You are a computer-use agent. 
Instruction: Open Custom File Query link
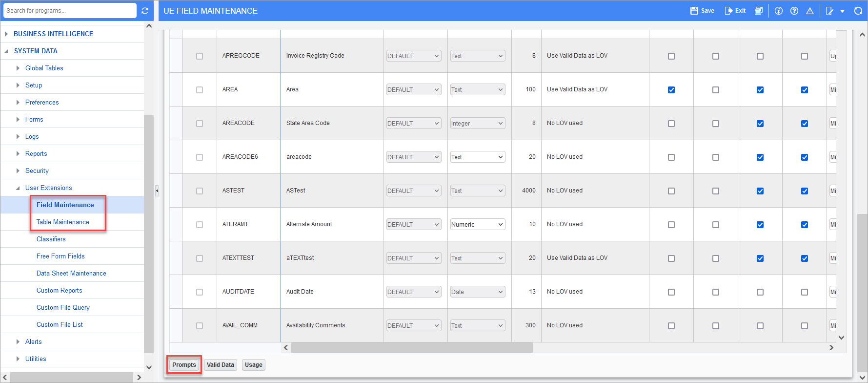[63, 307]
